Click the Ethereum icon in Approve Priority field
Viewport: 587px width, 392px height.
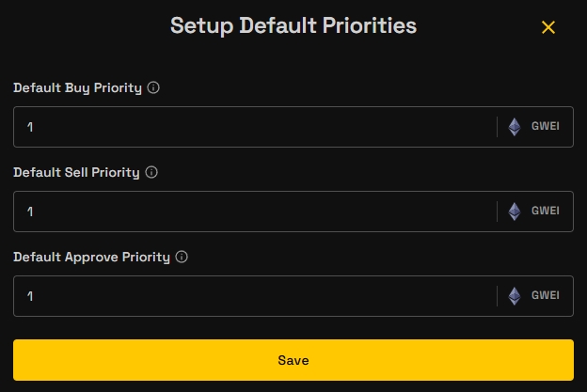(515, 296)
